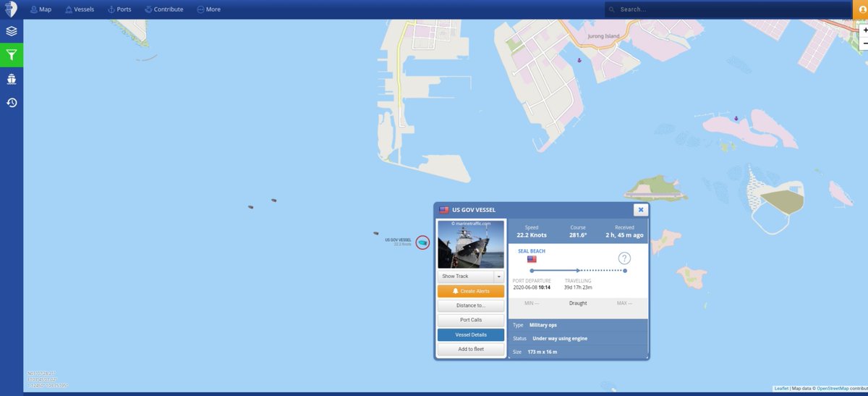Click the travelling time 39d 17h 23m
The image size is (868, 396).
click(x=578, y=287)
